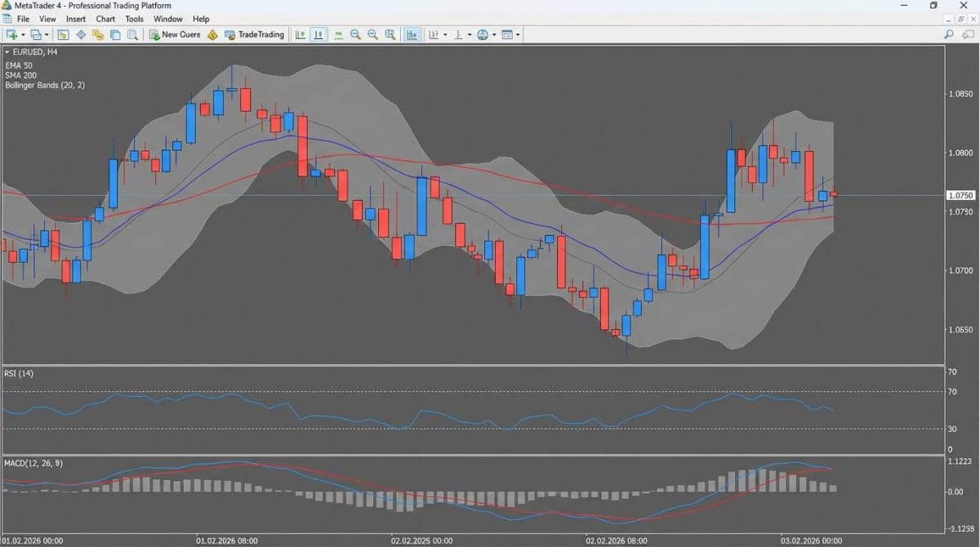The height and width of the screenshot is (547, 980).
Task: Click the stacked pages icon in toolbar
Action: pyautogui.click(x=115, y=34)
